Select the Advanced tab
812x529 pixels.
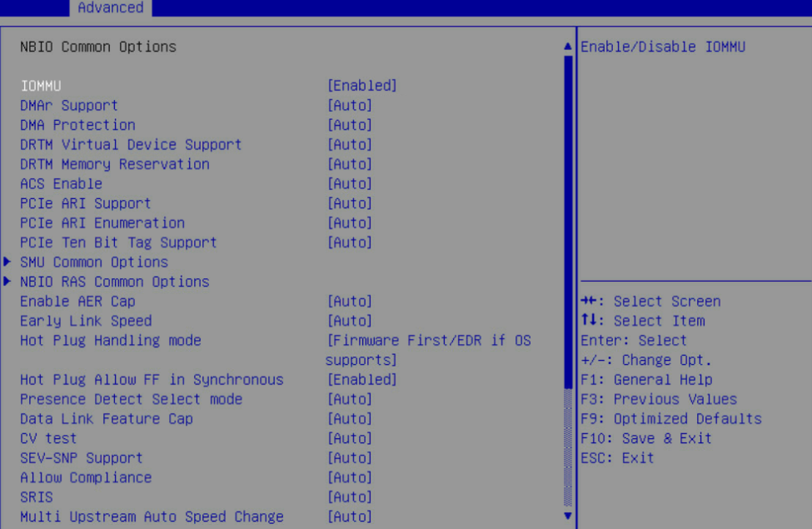110,7
